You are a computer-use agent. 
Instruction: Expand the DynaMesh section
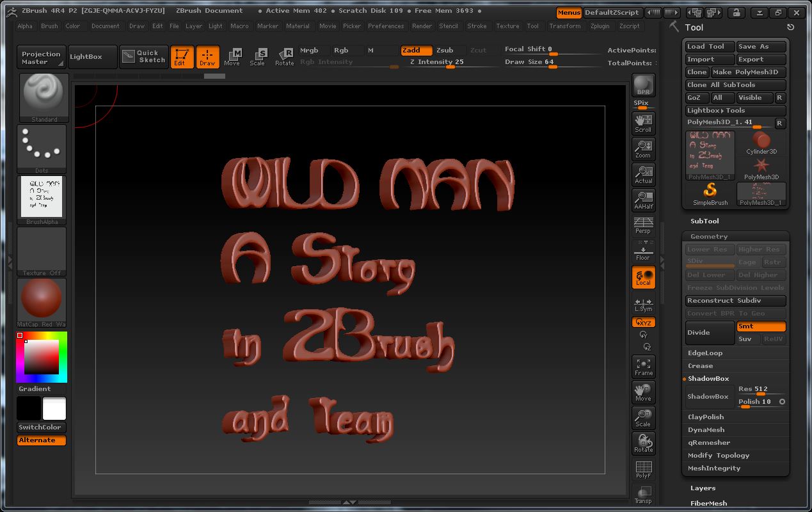click(706, 430)
